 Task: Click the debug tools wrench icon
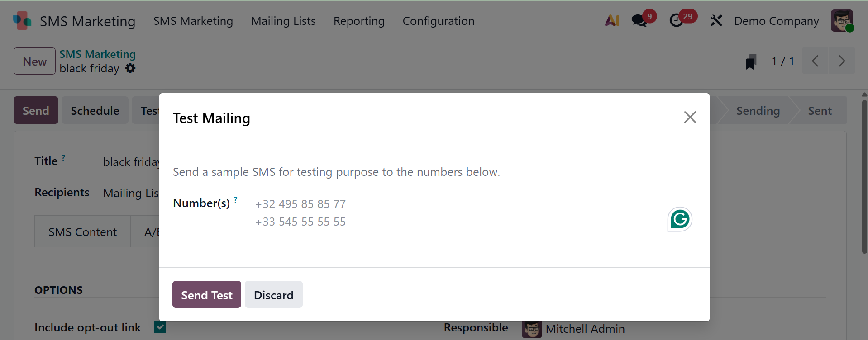coord(716,21)
